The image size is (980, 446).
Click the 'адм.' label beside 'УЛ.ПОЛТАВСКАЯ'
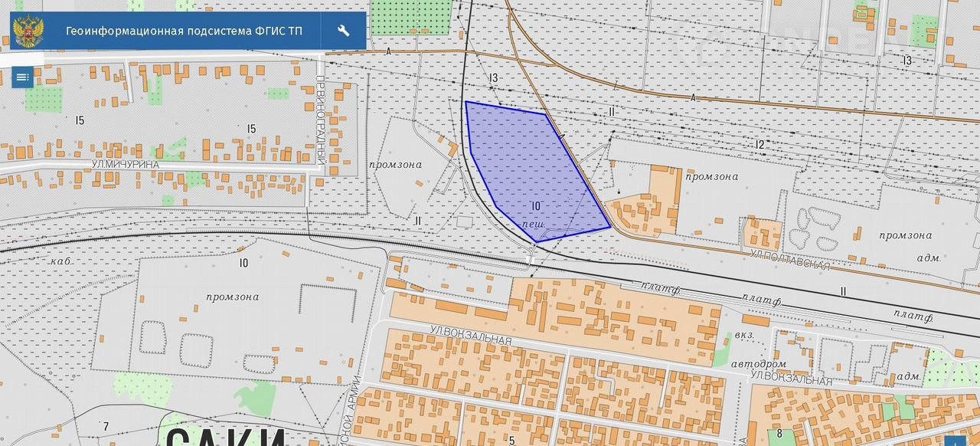pos(928,258)
